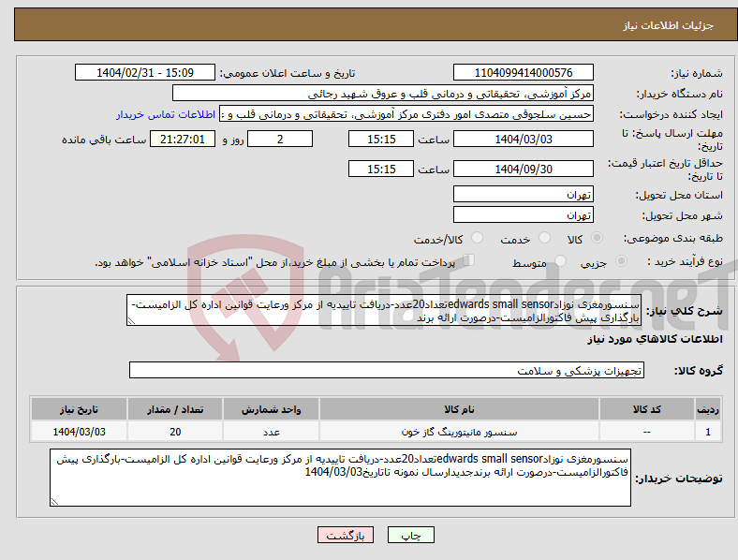Click the label نوع فرآیند خرید
The image size is (738, 560).
pos(686,261)
